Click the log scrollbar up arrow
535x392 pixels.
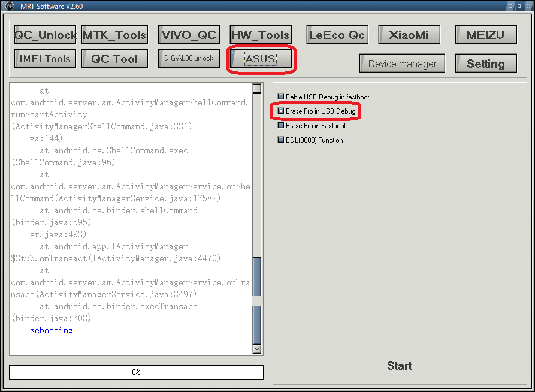[256, 89]
